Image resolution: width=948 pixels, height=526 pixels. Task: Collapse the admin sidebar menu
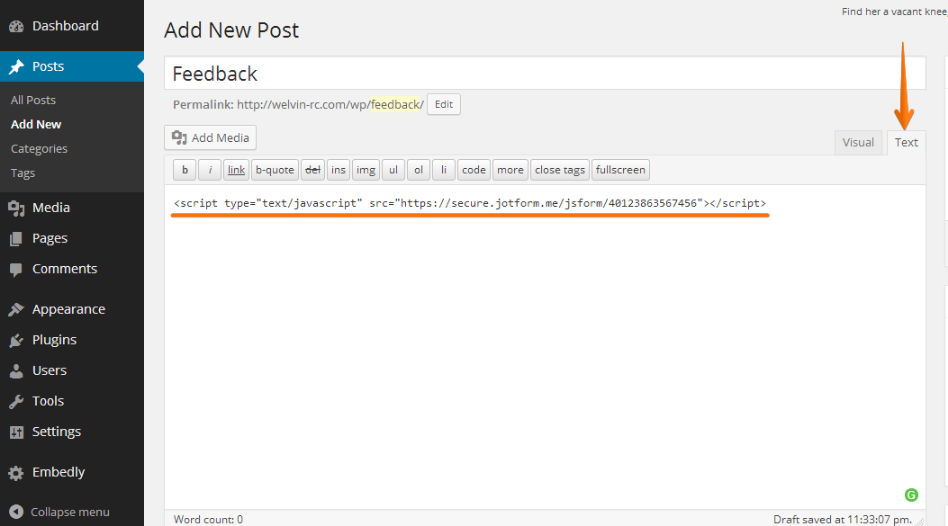pos(60,512)
